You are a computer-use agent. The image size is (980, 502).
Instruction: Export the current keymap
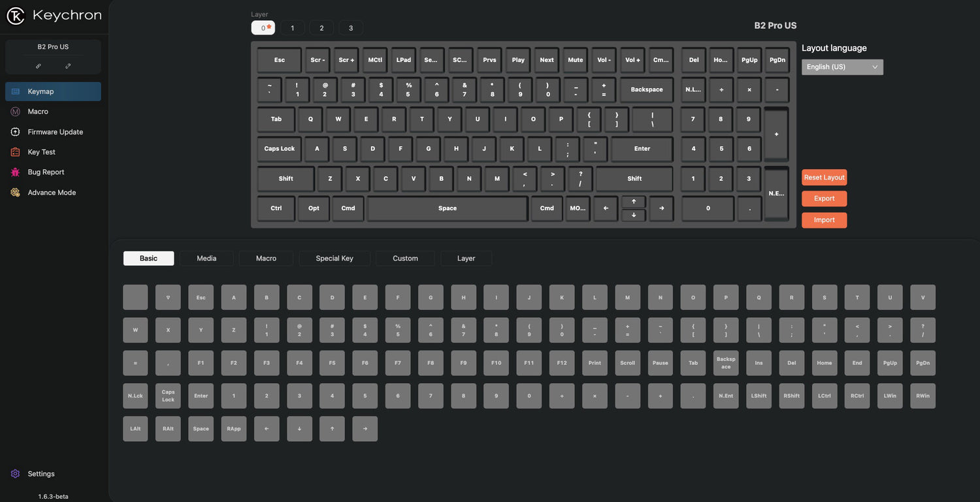point(824,198)
